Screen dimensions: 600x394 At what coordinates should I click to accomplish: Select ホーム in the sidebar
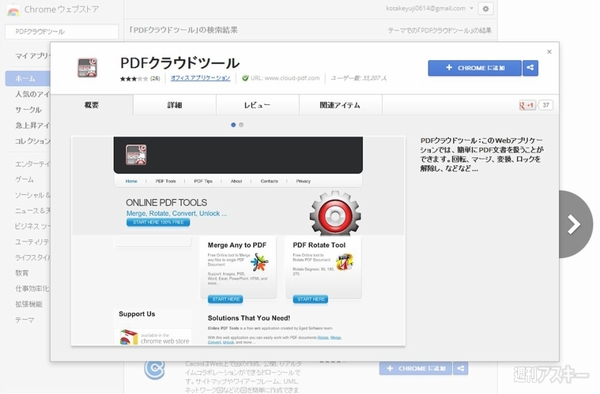pos(28,78)
